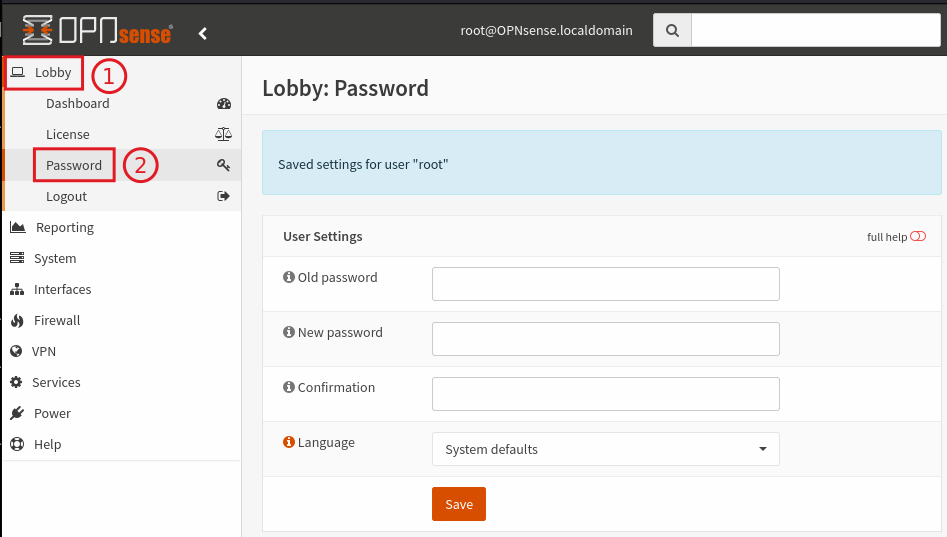Click the OPNsense logo
This screenshot has width=947, height=537.
pyautogui.click(x=98, y=30)
